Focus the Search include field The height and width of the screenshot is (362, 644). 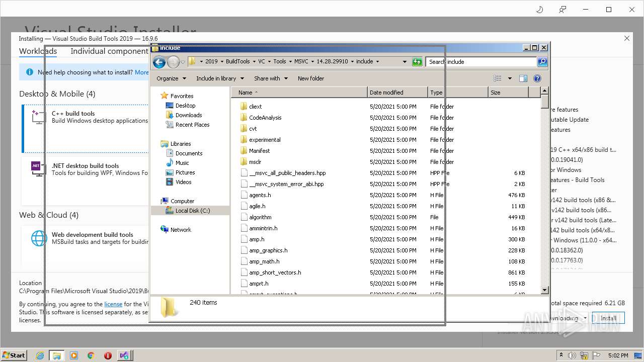pos(481,62)
